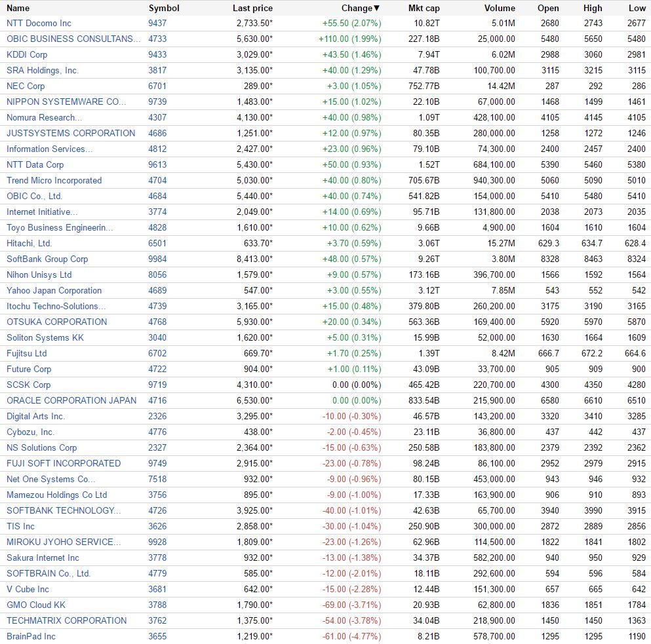Open Sakura Internet Inc link
Image resolution: width=651 pixels, height=644 pixels.
pyautogui.click(x=43, y=558)
